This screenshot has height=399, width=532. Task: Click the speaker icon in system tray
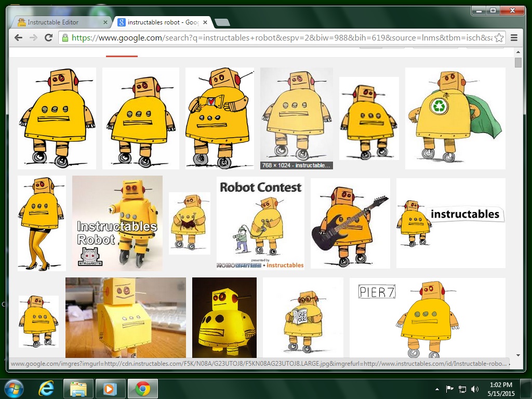475,388
